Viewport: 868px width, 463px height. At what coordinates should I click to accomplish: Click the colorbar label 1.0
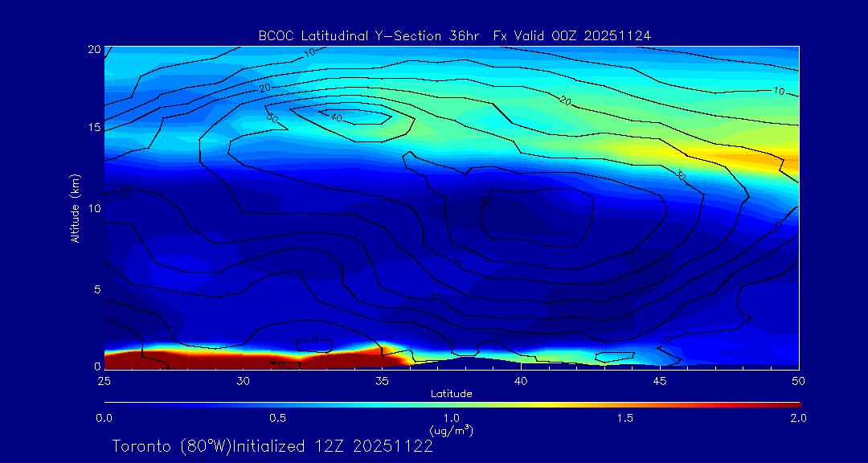coord(452,418)
